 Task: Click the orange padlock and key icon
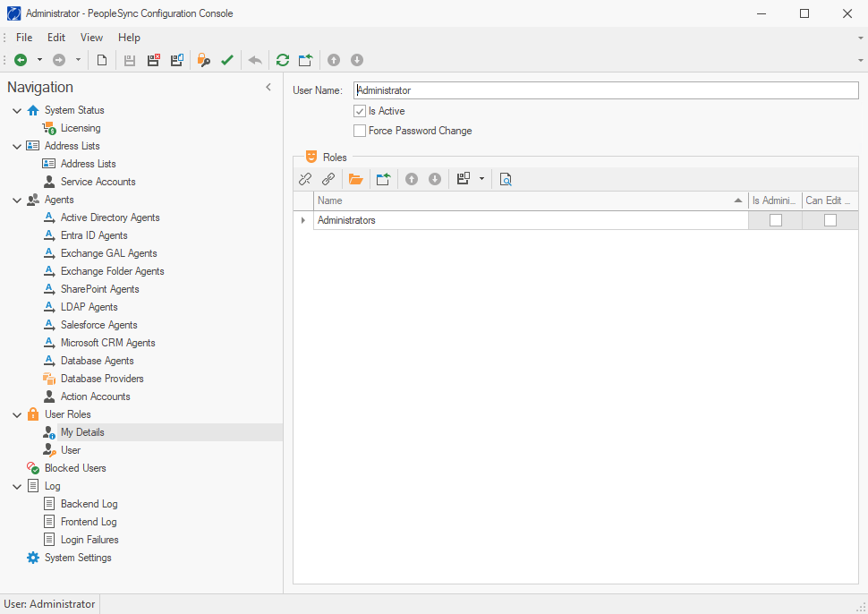[x=204, y=60]
